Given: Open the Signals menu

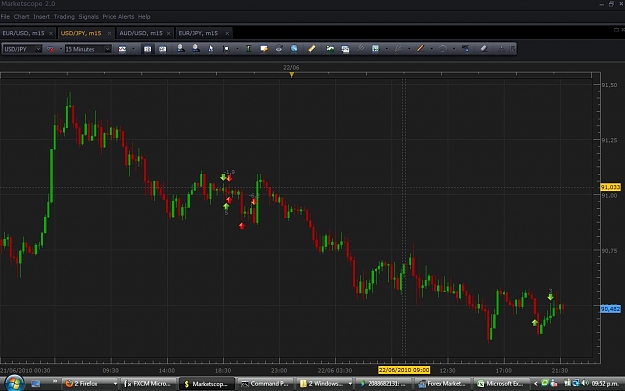Looking at the screenshot, I should (x=88, y=17).
